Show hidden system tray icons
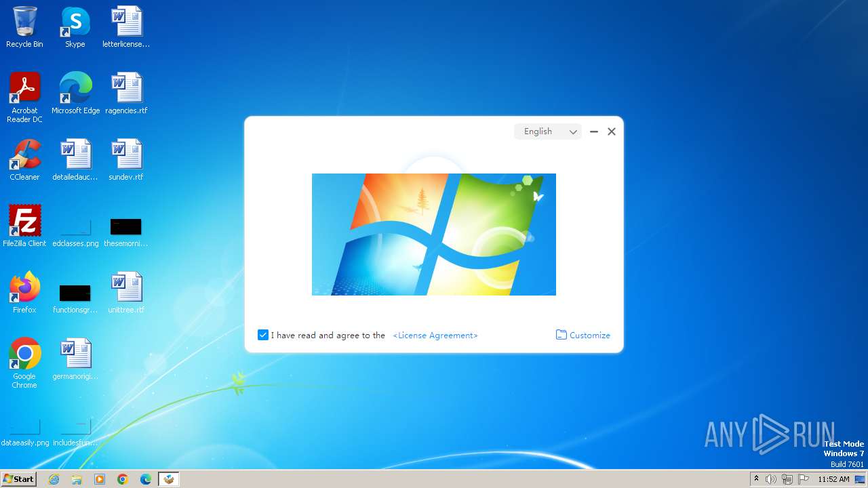 pos(756,479)
